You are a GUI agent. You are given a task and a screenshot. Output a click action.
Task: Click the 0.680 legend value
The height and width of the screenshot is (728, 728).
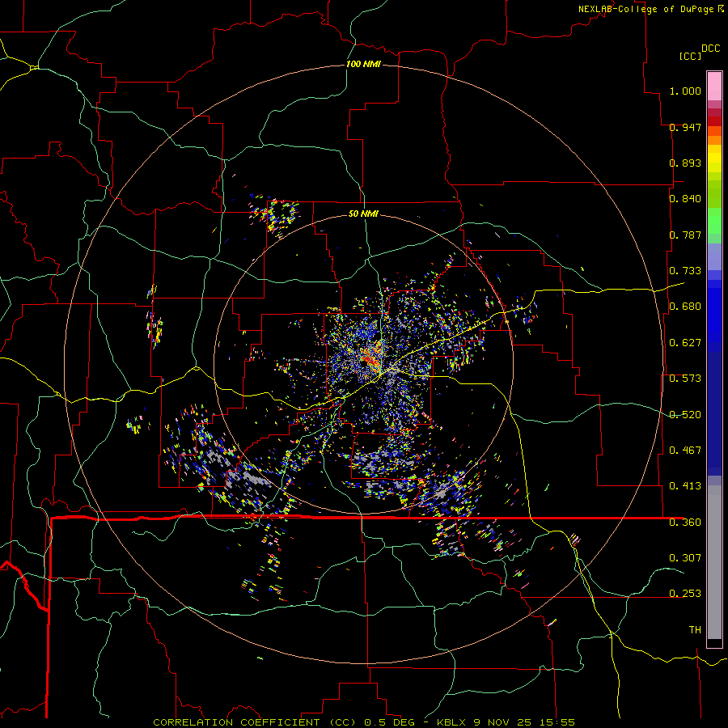685,307
